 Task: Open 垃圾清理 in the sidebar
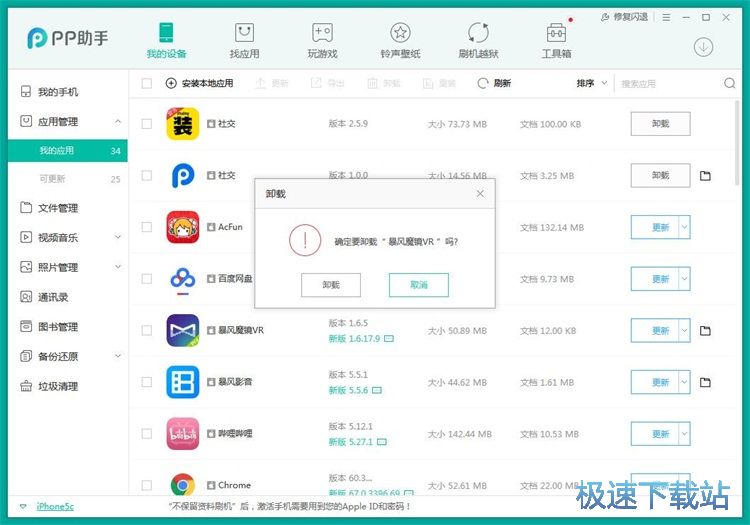pyautogui.click(x=67, y=386)
